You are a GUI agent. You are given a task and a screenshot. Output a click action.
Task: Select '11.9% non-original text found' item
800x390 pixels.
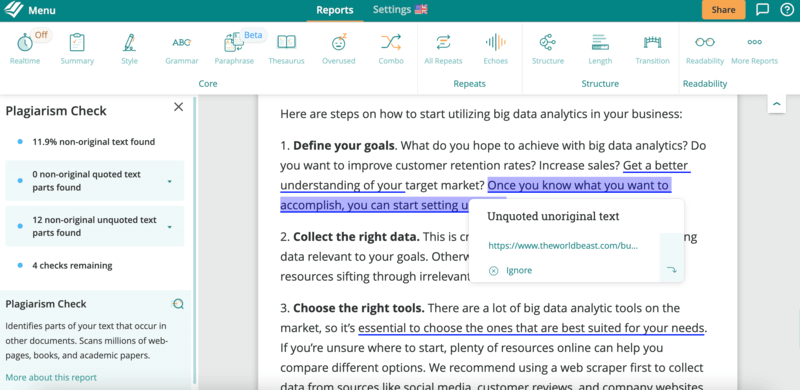(94, 142)
